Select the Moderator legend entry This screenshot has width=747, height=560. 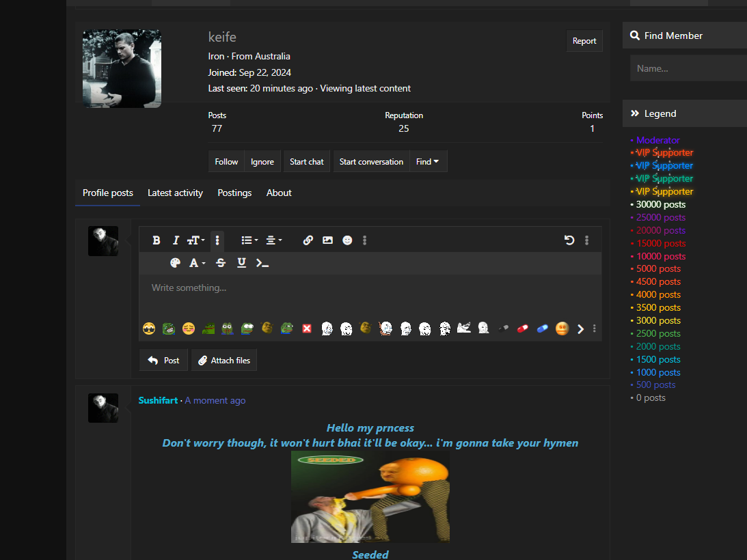657,140
